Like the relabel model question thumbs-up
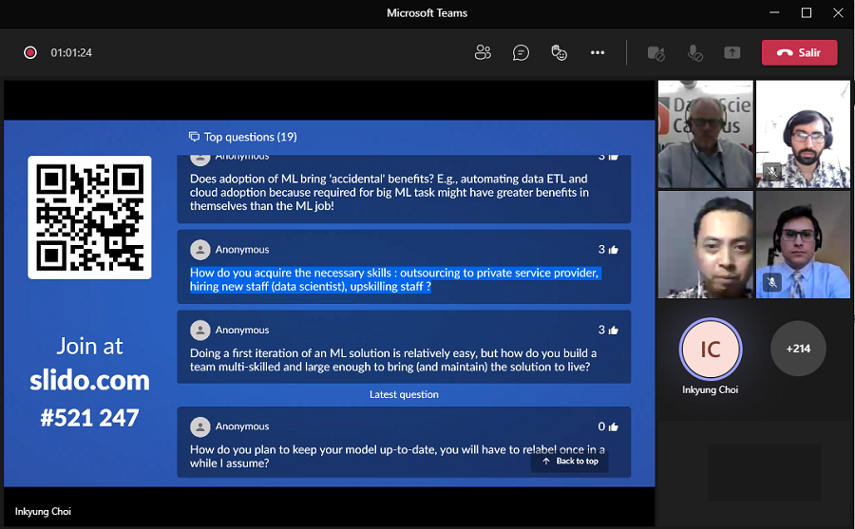855x529 pixels. tap(613, 427)
